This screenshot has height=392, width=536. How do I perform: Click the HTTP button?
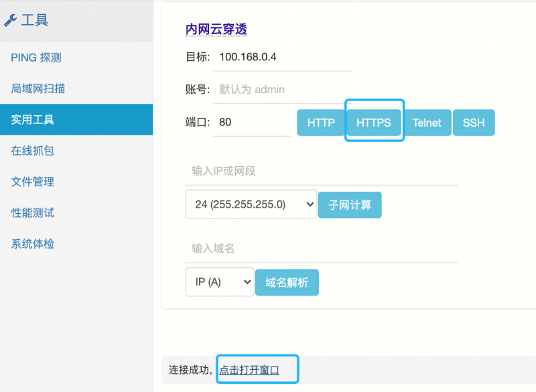321,123
